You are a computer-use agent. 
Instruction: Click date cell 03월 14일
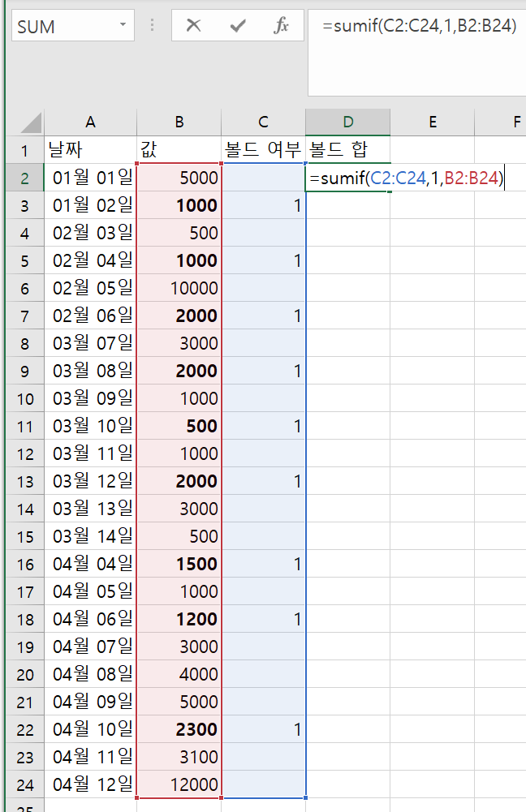tap(90, 536)
